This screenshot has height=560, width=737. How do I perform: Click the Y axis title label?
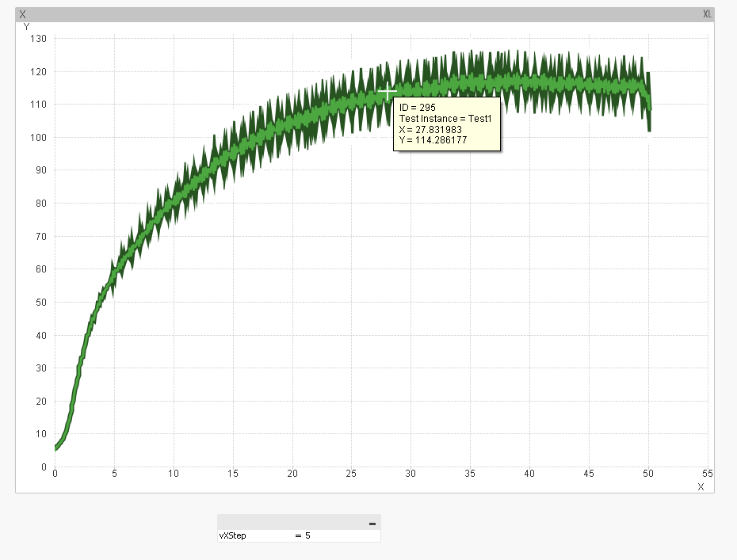[x=26, y=27]
